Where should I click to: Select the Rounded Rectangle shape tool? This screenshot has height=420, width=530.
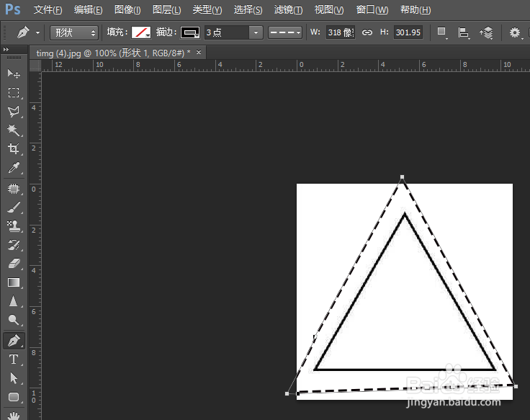(x=14, y=397)
